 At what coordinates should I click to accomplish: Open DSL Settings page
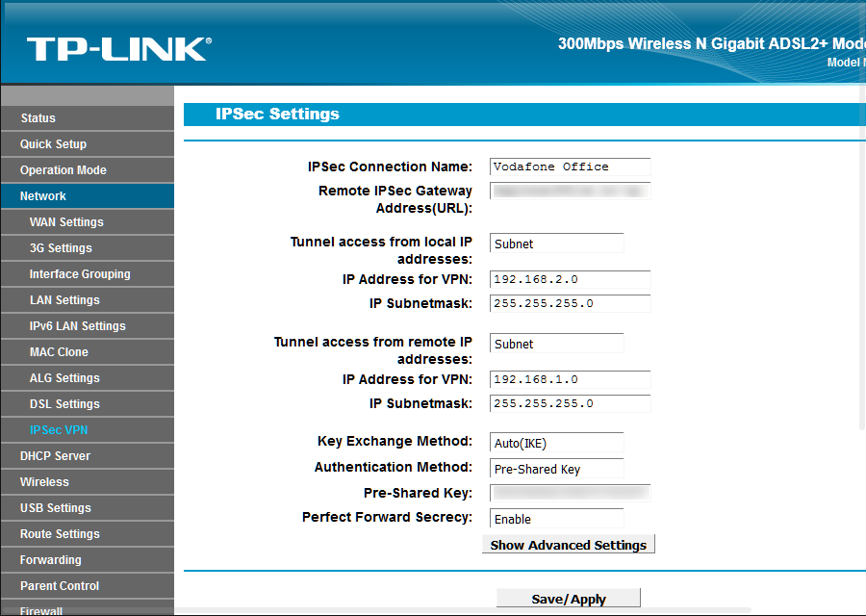point(88,404)
